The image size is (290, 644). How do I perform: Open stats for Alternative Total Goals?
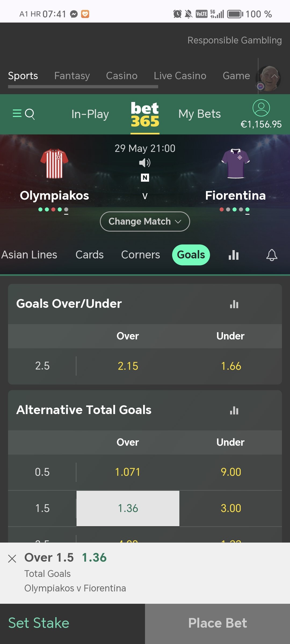point(234,410)
